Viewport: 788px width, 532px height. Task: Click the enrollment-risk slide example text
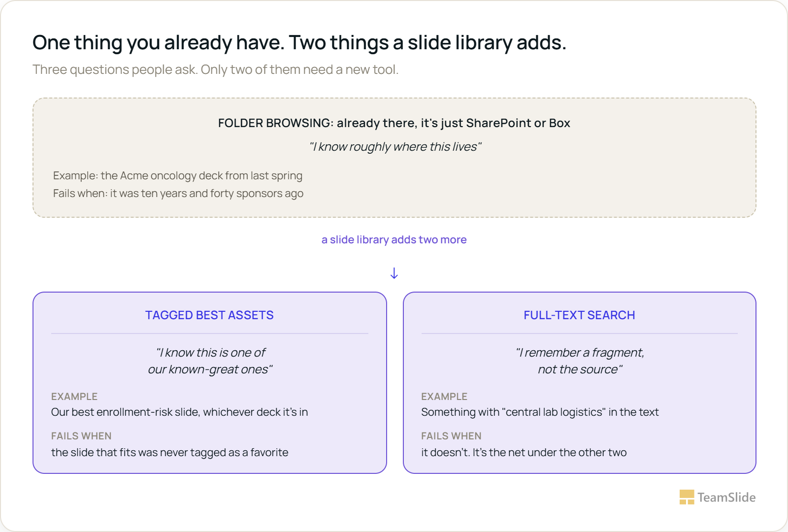tap(180, 412)
